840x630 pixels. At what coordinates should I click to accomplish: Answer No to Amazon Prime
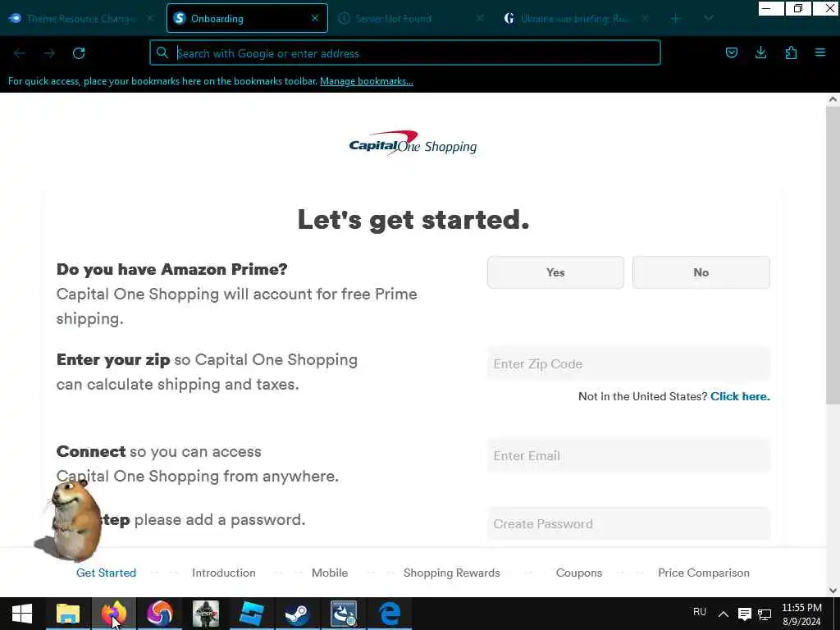pyautogui.click(x=701, y=272)
